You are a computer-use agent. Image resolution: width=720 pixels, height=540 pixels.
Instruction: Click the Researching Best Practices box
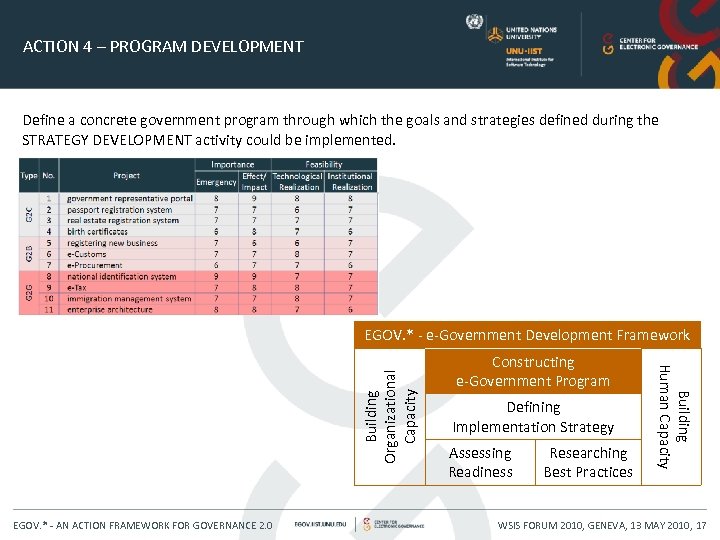tap(588, 462)
